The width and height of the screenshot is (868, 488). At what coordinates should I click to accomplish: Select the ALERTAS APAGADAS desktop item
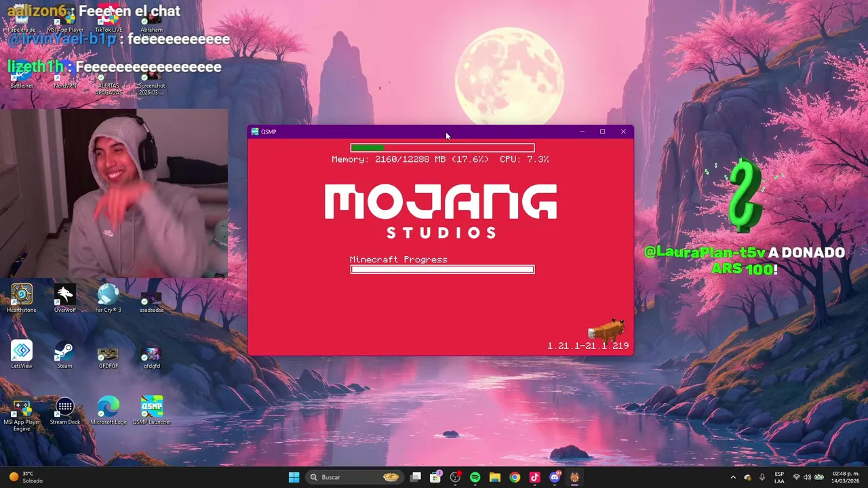pos(108,81)
